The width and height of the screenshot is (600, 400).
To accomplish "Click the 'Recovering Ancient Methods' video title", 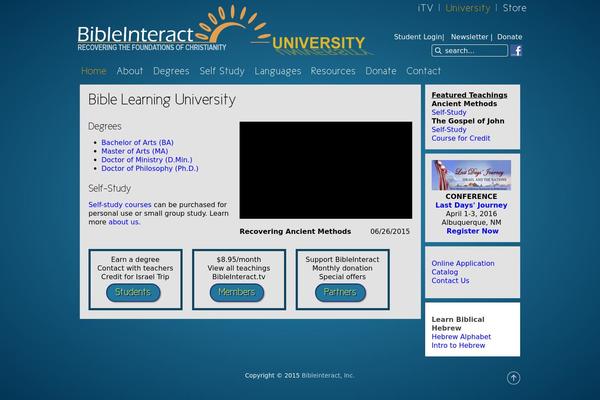I will point(295,232).
